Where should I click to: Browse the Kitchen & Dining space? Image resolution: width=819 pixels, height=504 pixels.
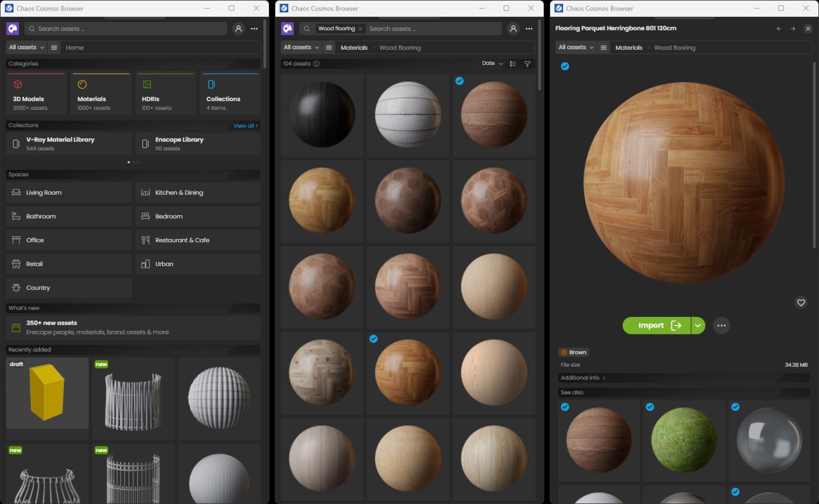click(x=198, y=193)
